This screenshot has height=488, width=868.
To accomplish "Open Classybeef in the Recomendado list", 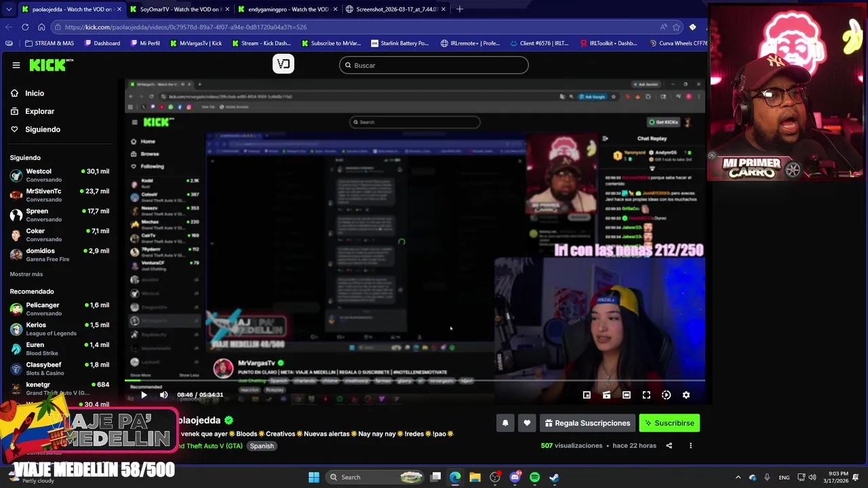I will pyautogui.click(x=60, y=369).
